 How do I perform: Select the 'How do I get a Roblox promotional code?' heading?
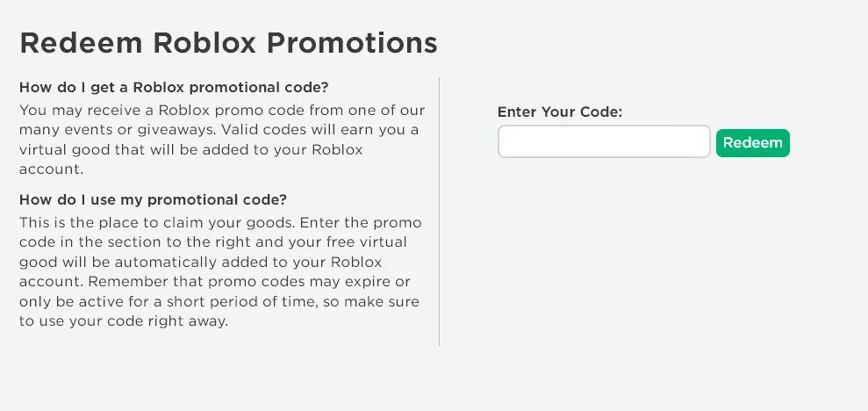click(180, 88)
